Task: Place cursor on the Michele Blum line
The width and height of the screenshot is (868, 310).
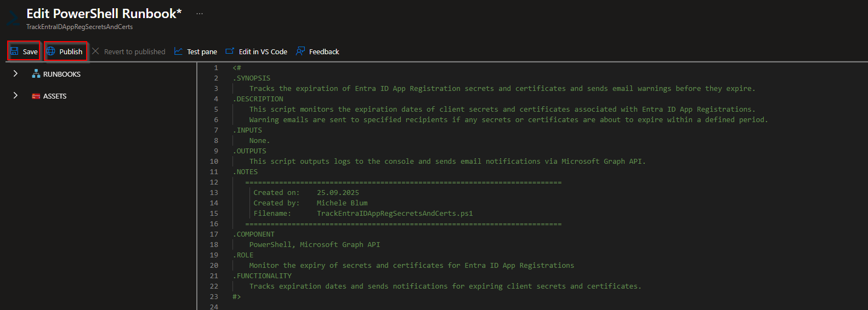Action: 342,203
